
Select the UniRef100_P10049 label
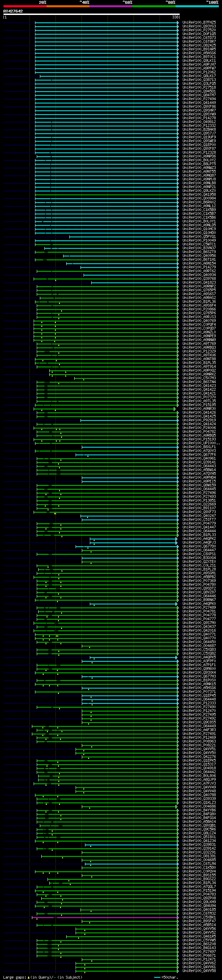tap(199, 241)
